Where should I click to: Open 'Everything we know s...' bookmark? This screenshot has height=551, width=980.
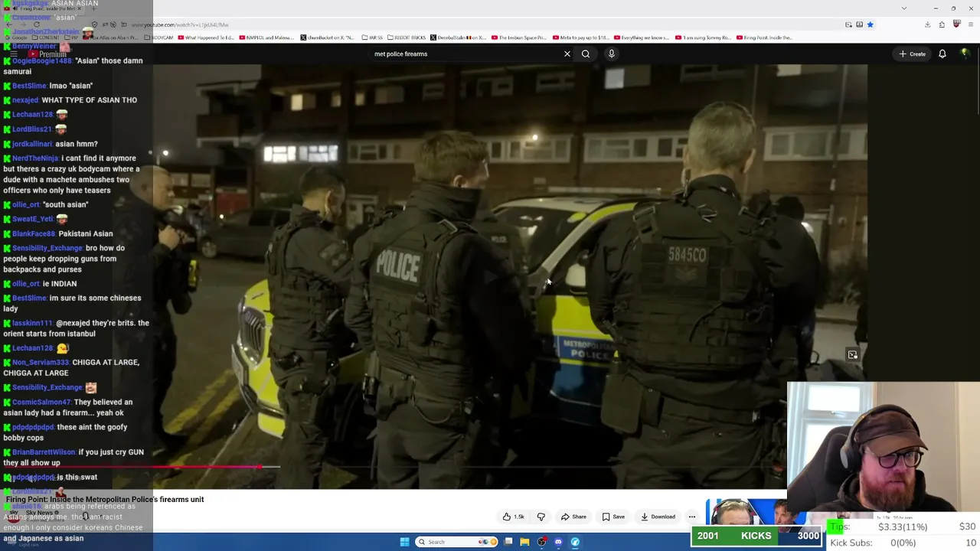641,37
